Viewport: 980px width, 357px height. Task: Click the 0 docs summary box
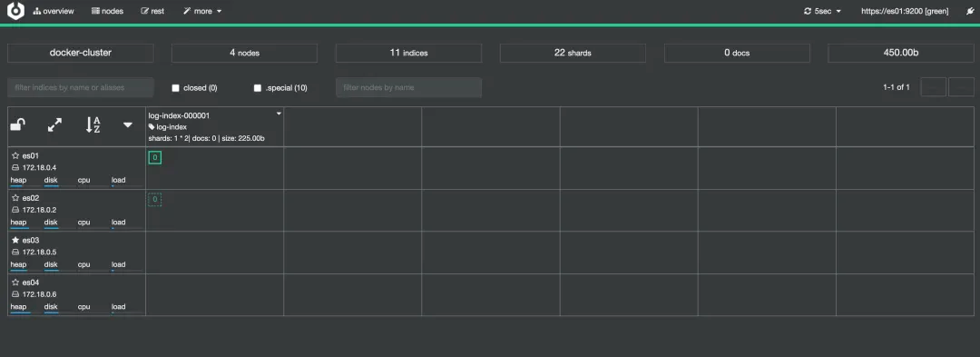pos(737,54)
